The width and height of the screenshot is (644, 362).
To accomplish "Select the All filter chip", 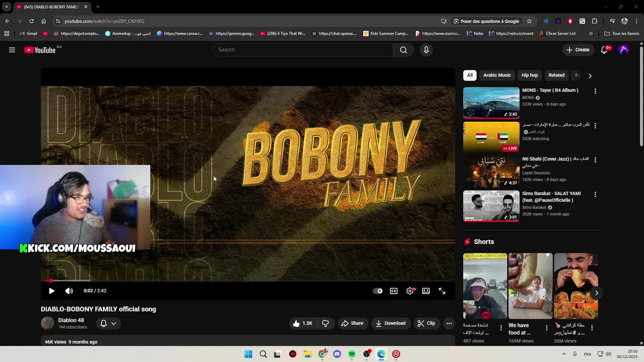I will (469, 75).
